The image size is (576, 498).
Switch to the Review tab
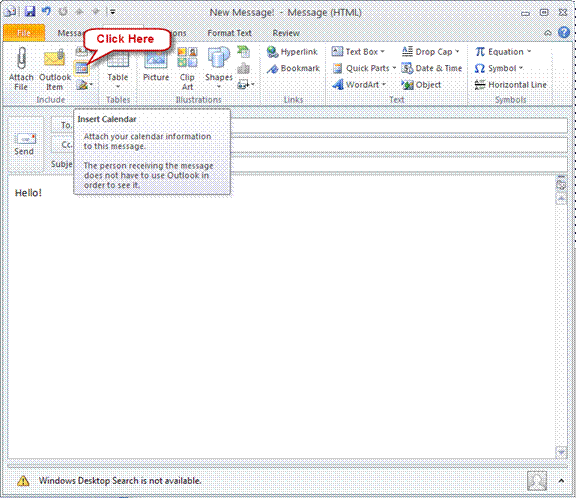(x=286, y=33)
